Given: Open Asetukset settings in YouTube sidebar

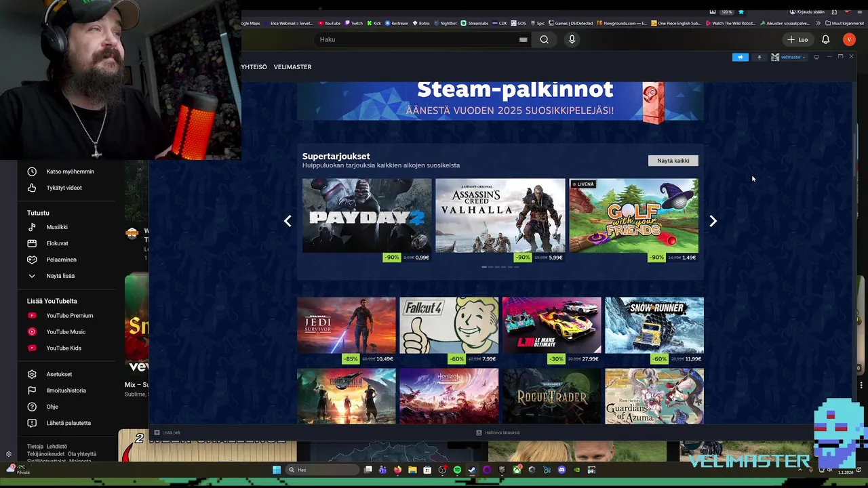Looking at the screenshot, I should (x=66, y=374).
